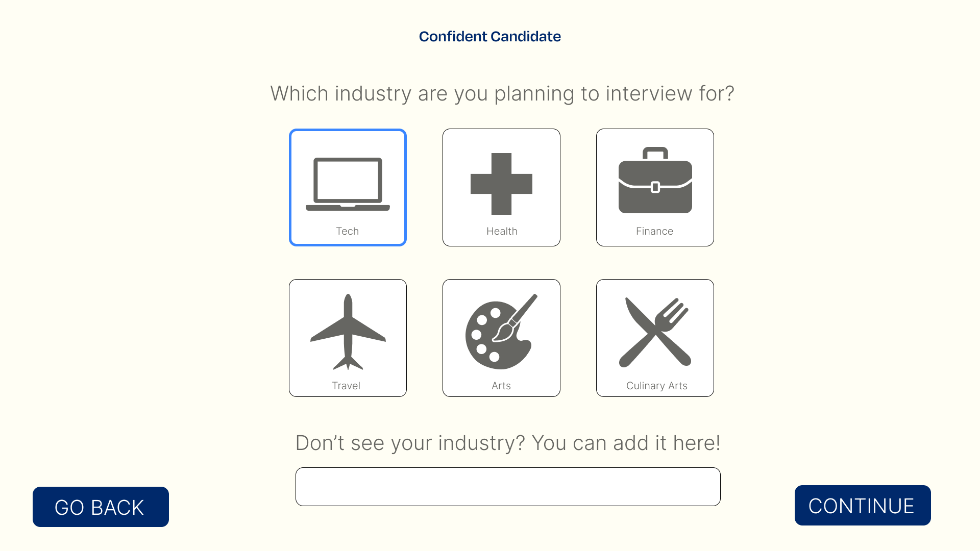The height and width of the screenshot is (551, 980).
Task: Pick the knife and fork Culinary icon
Action: pyautogui.click(x=655, y=332)
